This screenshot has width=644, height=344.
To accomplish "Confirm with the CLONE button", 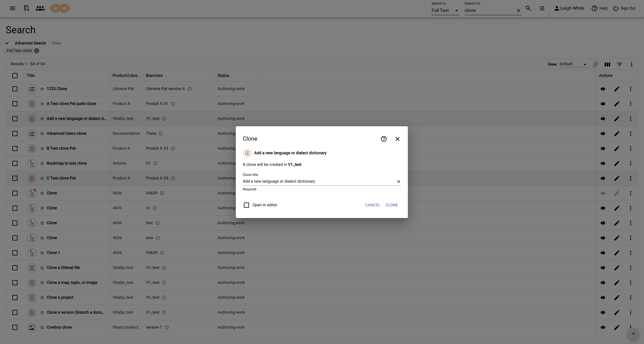I will [392, 205].
